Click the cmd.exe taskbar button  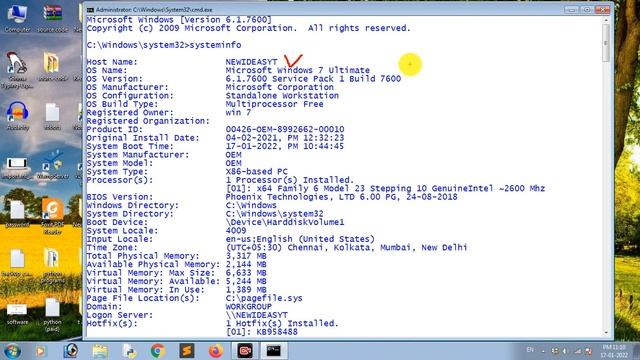[x=273, y=351]
